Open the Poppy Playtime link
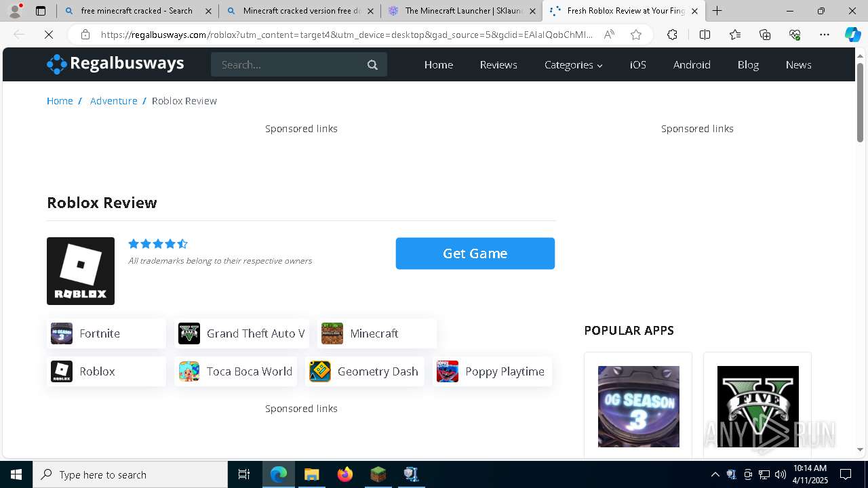 coord(492,371)
